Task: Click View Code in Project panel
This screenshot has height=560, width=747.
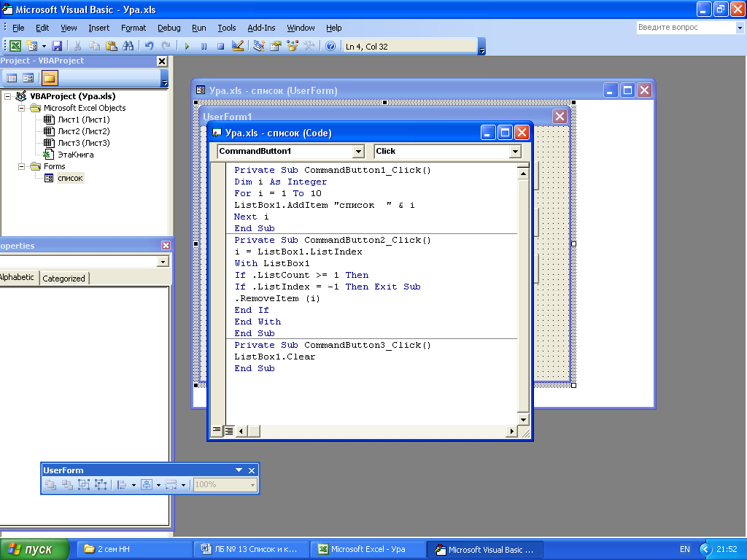Action: (12, 78)
